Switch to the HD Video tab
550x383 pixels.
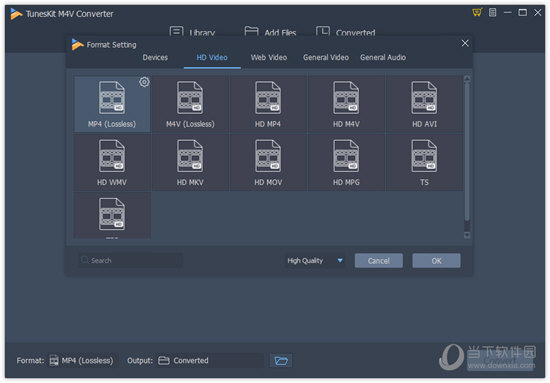click(x=212, y=58)
